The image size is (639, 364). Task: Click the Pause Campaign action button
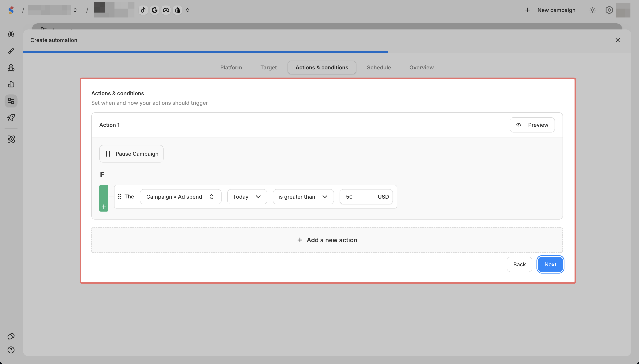[131, 154]
